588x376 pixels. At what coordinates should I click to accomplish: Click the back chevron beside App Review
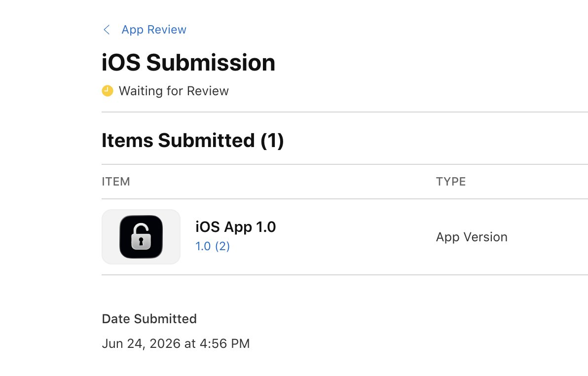pyautogui.click(x=107, y=30)
